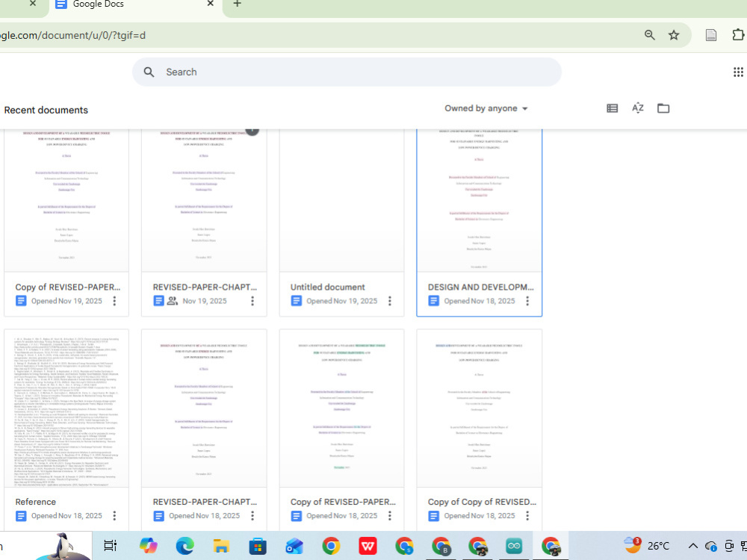Open the Untitled document thumbnail
The image size is (747, 560).
click(341, 200)
